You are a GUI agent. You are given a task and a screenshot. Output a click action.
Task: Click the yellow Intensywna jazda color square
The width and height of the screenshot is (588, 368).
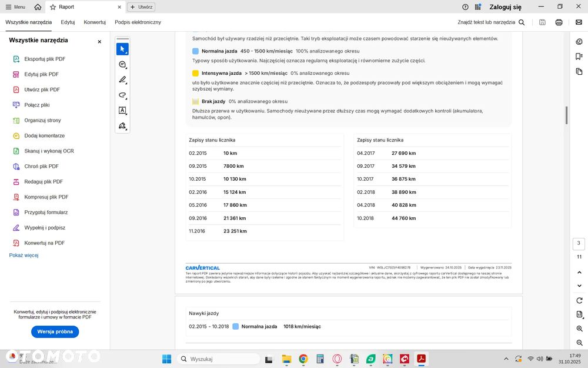click(x=195, y=73)
